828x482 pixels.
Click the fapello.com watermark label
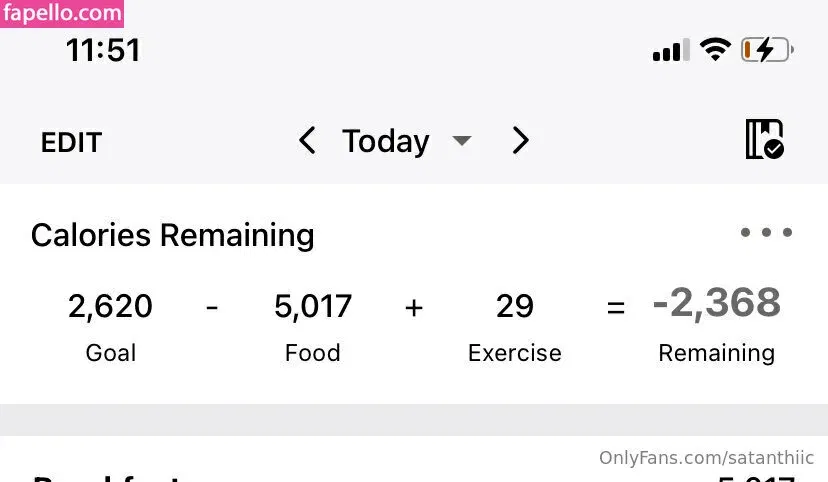[62, 14]
